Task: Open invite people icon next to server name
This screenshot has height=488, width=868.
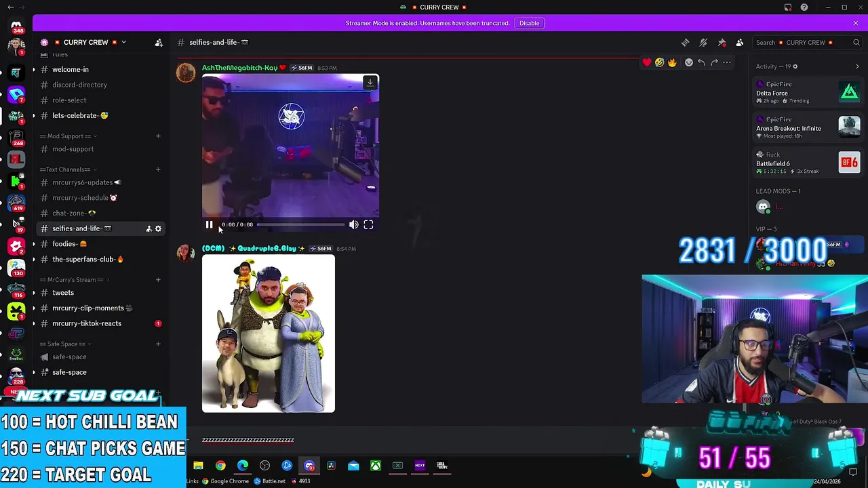Action: (159, 42)
